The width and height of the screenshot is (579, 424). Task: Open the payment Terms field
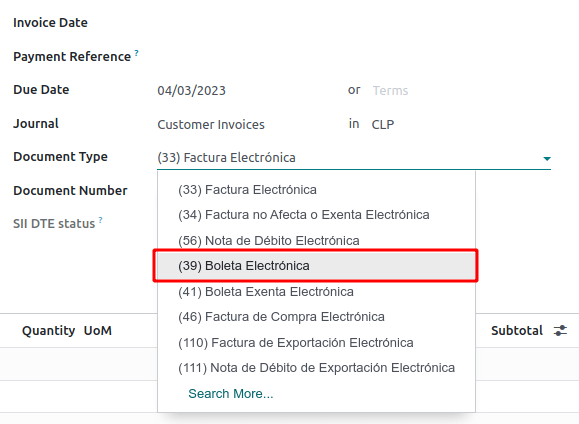click(390, 90)
